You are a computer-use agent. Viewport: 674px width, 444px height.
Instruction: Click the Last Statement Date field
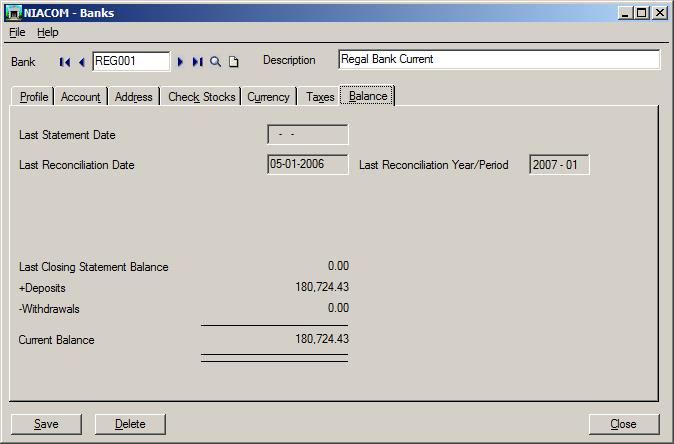pos(308,135)
